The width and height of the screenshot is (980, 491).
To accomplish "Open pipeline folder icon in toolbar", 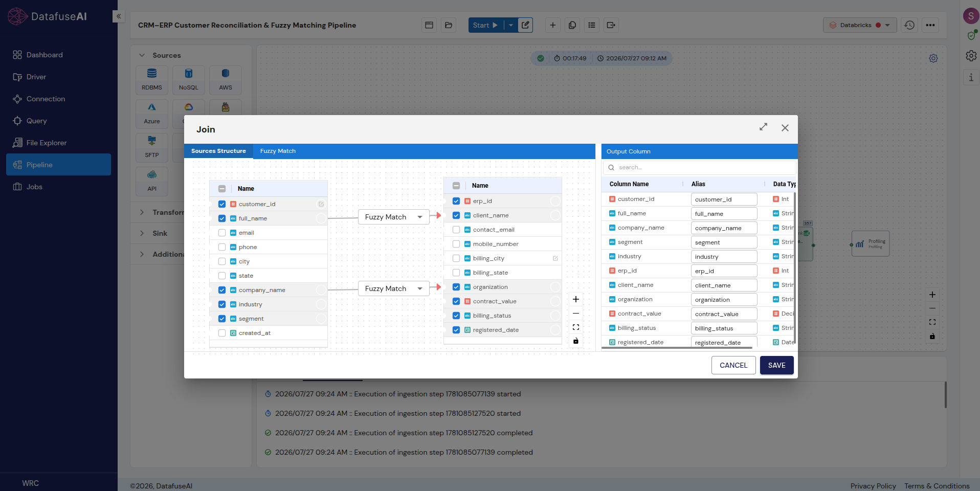I will [449, 25].
